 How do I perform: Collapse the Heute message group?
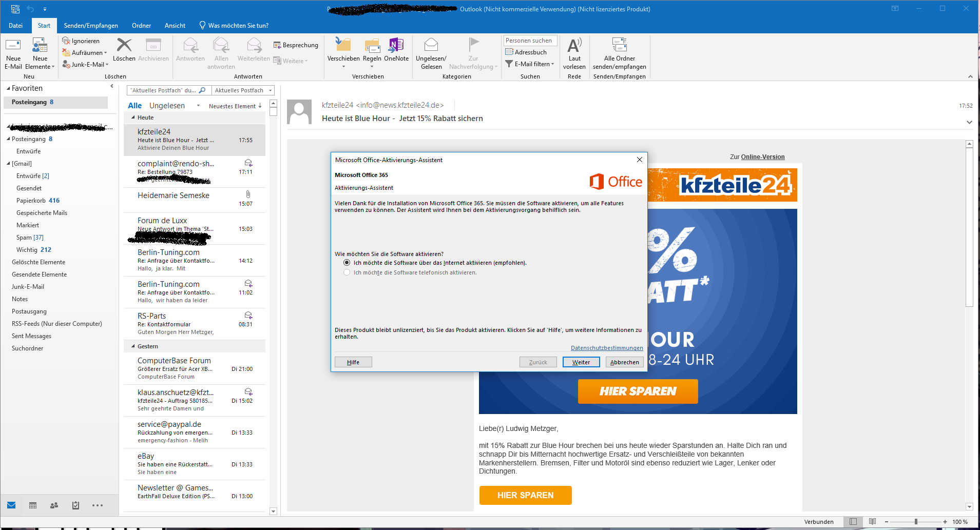click(x=133, y=117)
